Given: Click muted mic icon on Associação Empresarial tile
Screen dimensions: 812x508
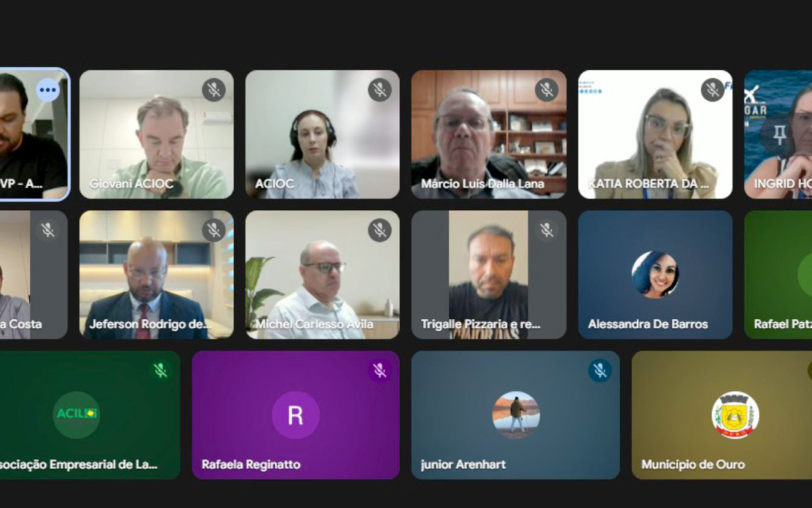Looking at the screenshot, I should [161, 370].
